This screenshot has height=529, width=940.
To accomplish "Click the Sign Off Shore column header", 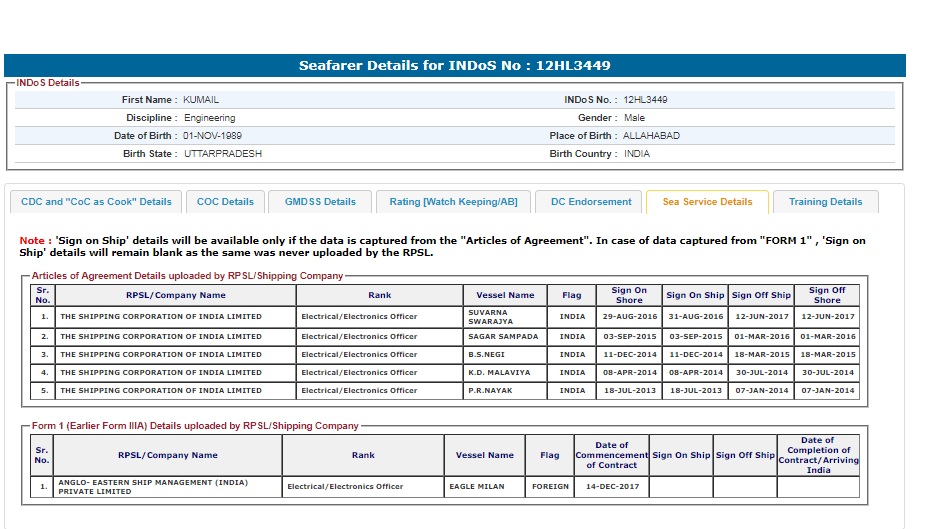I will tap(826, 295).
